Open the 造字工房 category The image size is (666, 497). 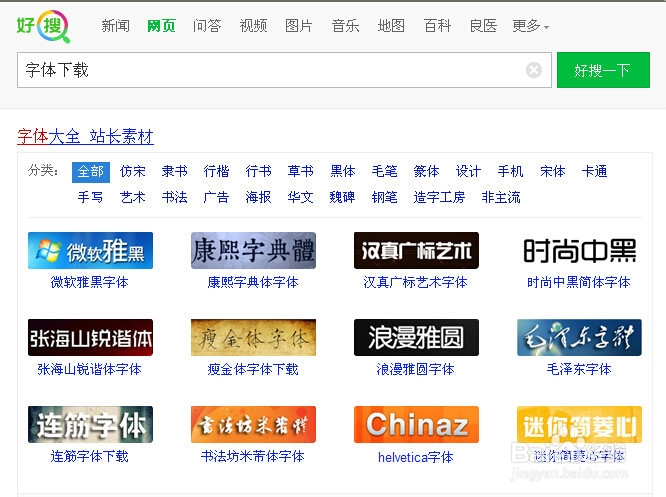click(x=439, y=198)
